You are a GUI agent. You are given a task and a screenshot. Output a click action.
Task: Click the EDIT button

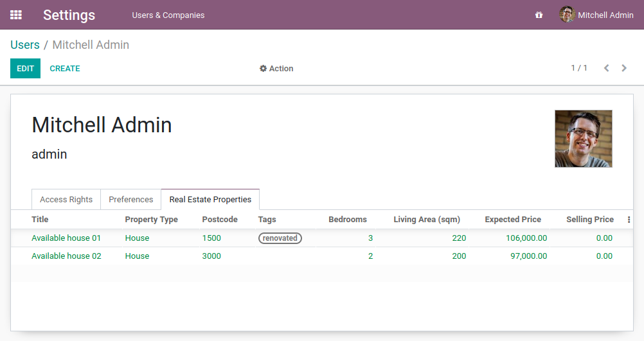coord(25,69)
